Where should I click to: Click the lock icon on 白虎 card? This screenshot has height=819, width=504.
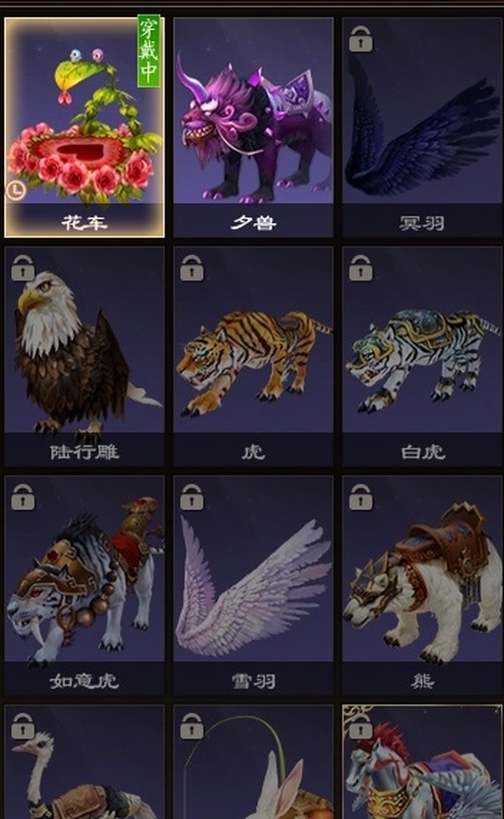coord(361,268)
